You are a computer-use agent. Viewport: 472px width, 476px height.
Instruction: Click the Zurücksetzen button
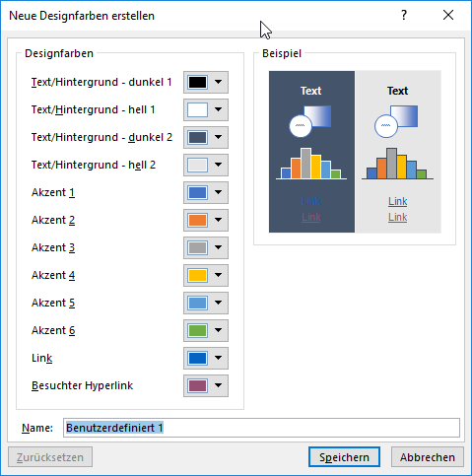tap(50, 457)
